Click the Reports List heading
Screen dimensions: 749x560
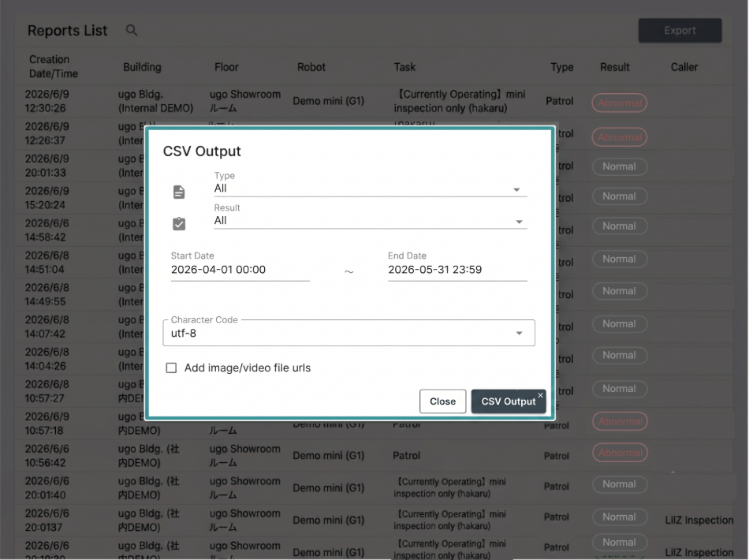point(67,31)
